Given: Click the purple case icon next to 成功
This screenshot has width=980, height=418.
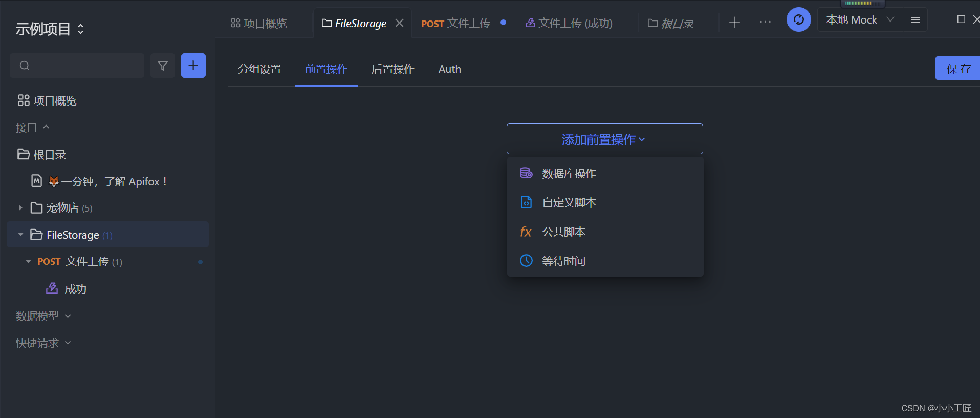Looking at the screenshot, I should 52,288.
